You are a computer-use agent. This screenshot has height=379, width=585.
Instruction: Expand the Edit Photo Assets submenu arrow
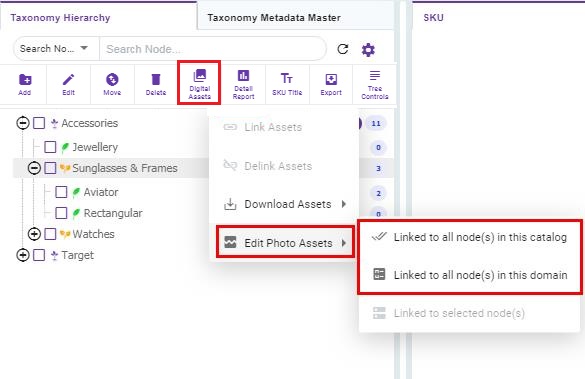coord(344,243)
